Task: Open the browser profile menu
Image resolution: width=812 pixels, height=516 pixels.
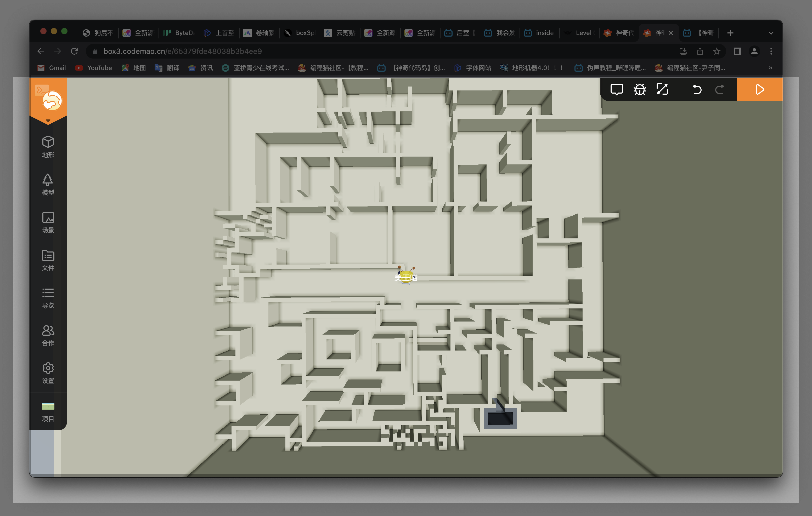Action: pos(754,51)
